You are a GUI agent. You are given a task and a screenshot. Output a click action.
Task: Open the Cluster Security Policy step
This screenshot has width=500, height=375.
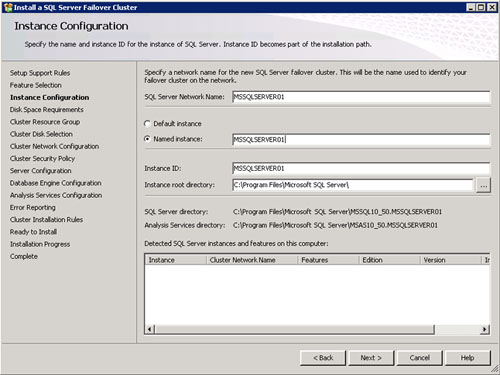click(42, 159)
